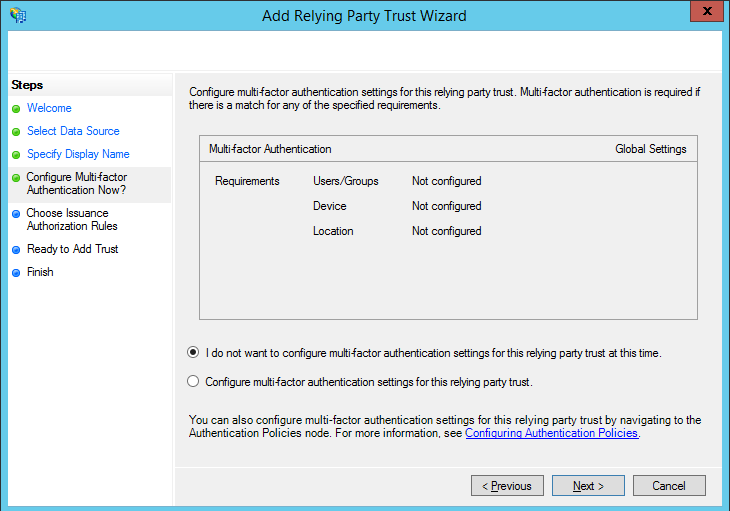Select 'I do not want to configure' radio option
The width and height of the screenshot is (730, 511).
[x=193, y=353]
